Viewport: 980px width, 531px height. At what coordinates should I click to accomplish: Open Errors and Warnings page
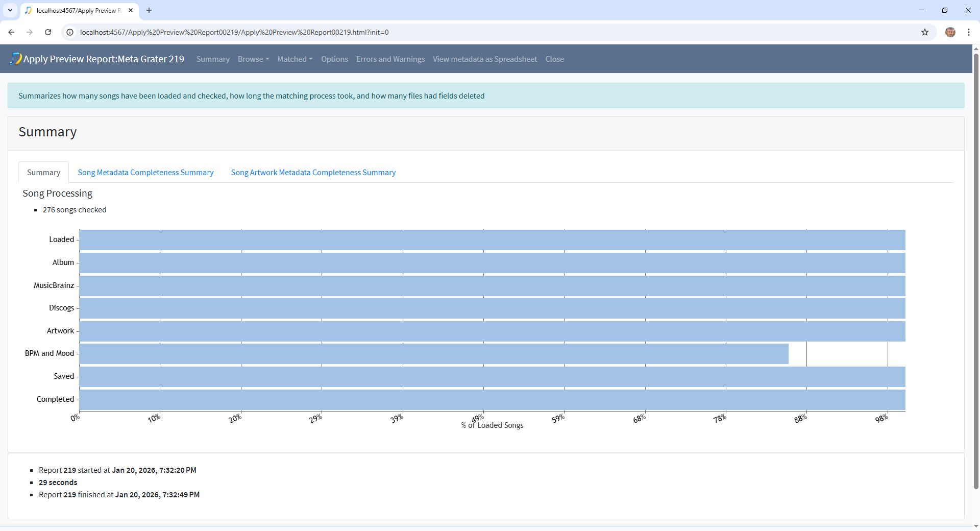tap(390, 59)
